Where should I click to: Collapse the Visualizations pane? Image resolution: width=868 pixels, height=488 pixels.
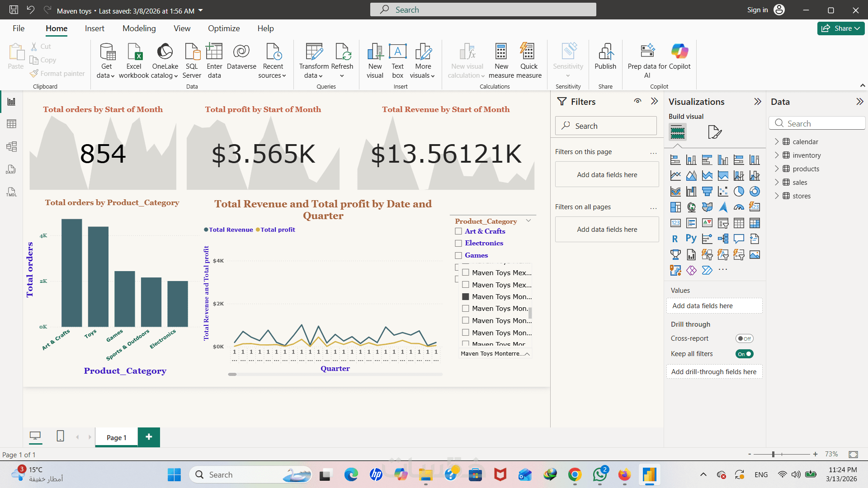click(758, 102)
